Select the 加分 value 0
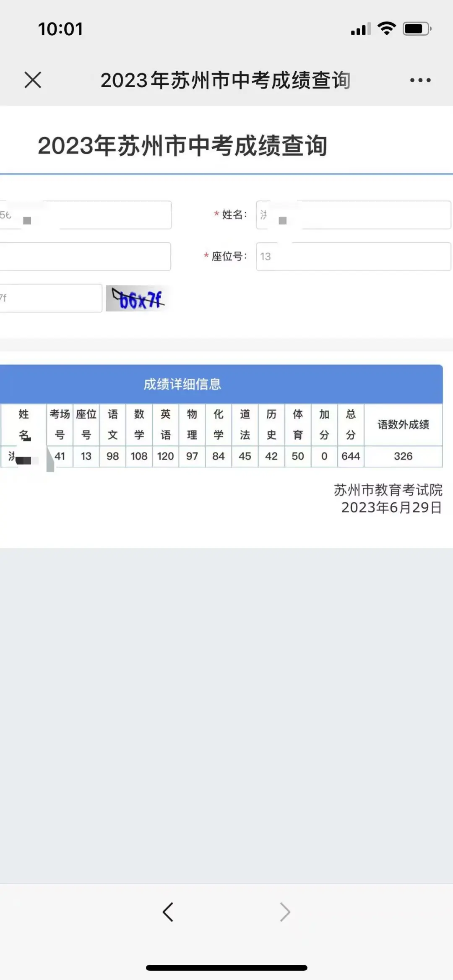Viewport: 453px width, 980px height. pos(324,456)
